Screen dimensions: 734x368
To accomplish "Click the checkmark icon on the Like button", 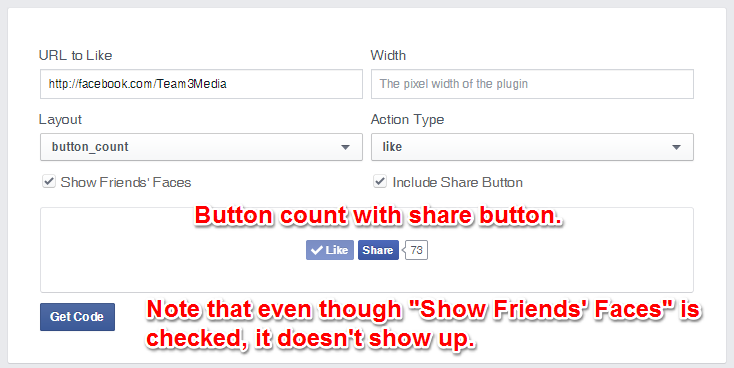I will pyautogui.click(x=316, y=250).
